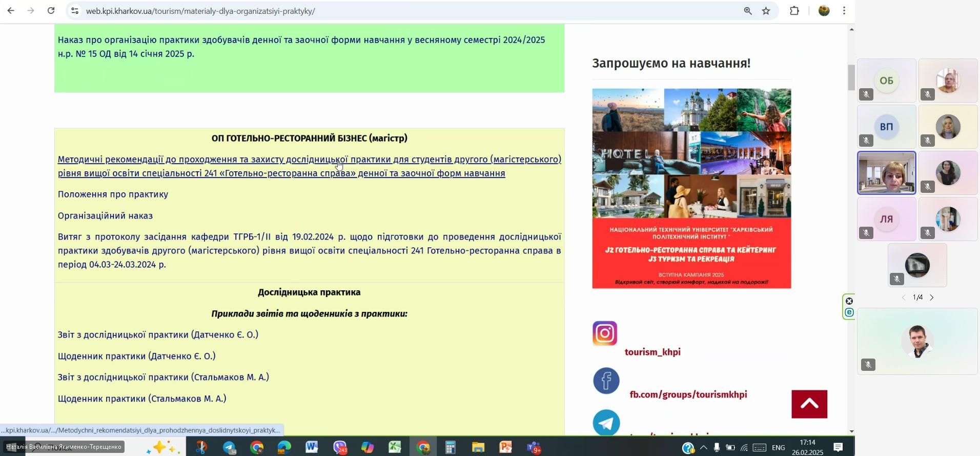Close the side widget with X icon
This screenshot has height=456, width=980.
[x=849, y=301]
